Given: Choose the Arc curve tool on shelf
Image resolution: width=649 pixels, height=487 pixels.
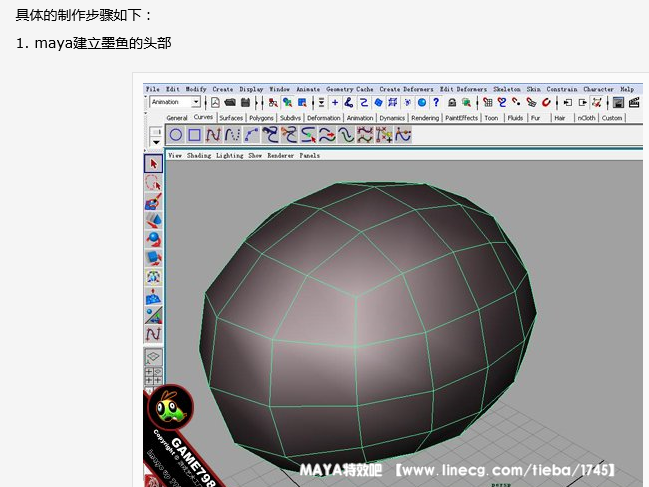Looking at the screenshot, I should click(x=251, y=135).
